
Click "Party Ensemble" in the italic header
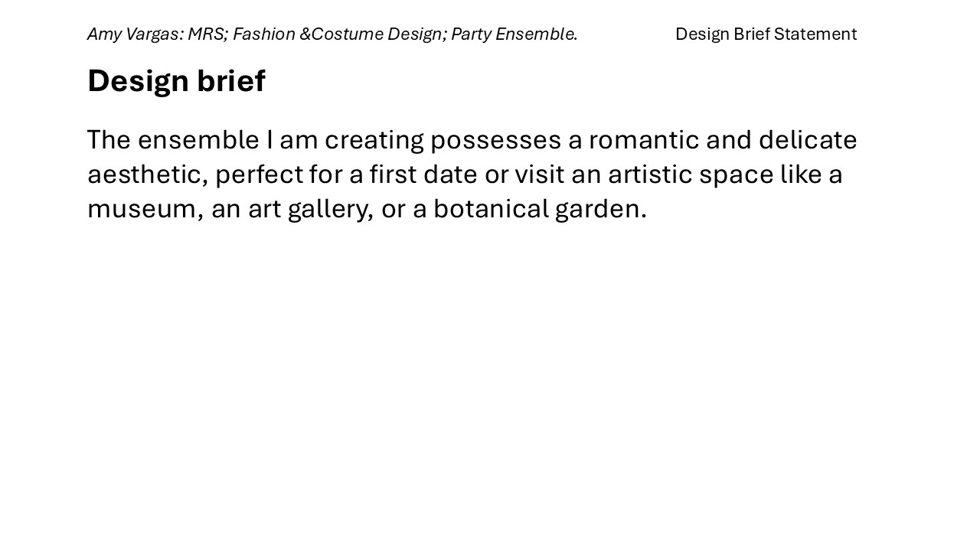click(x=512, y=34)
